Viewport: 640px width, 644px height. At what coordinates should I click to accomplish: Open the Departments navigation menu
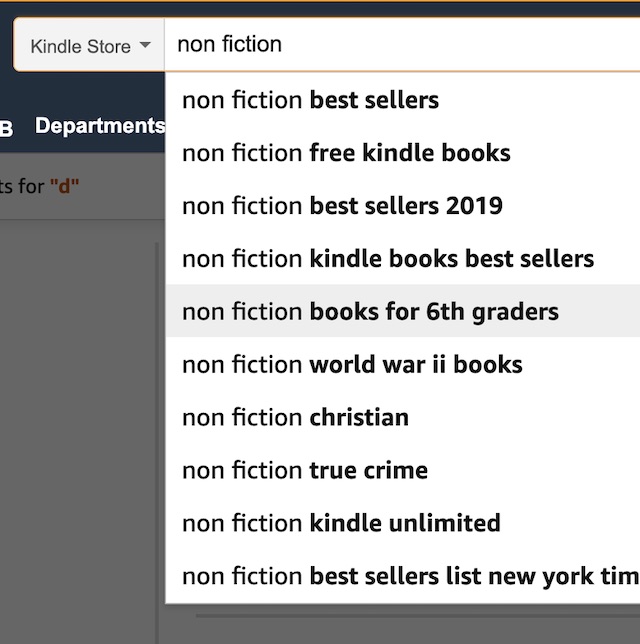click(x=100, y=126)
